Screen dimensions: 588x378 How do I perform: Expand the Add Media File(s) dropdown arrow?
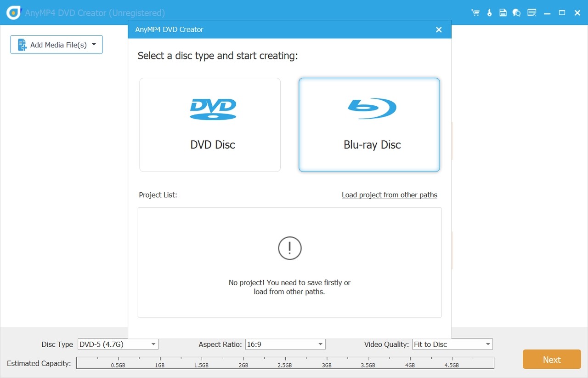(x=94, y=45)
